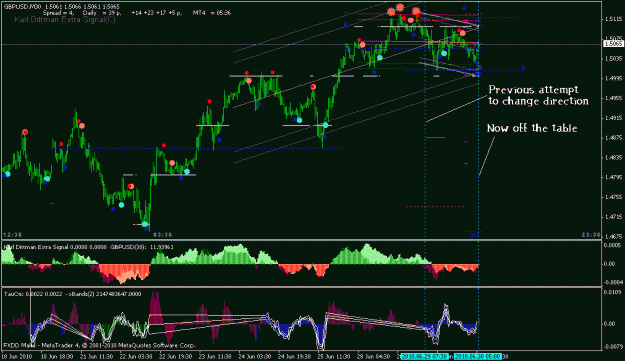Select the highlighted 2010.06.30 05:00 time marker
Image resolution: width=625 pixels, height=361 pixels.
click(x=478, y=356)
